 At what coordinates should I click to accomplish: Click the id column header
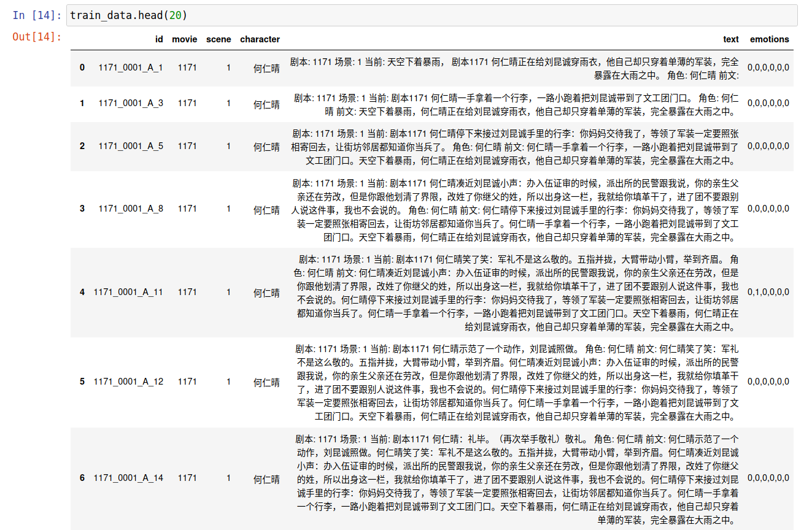[x=159, y=39]
